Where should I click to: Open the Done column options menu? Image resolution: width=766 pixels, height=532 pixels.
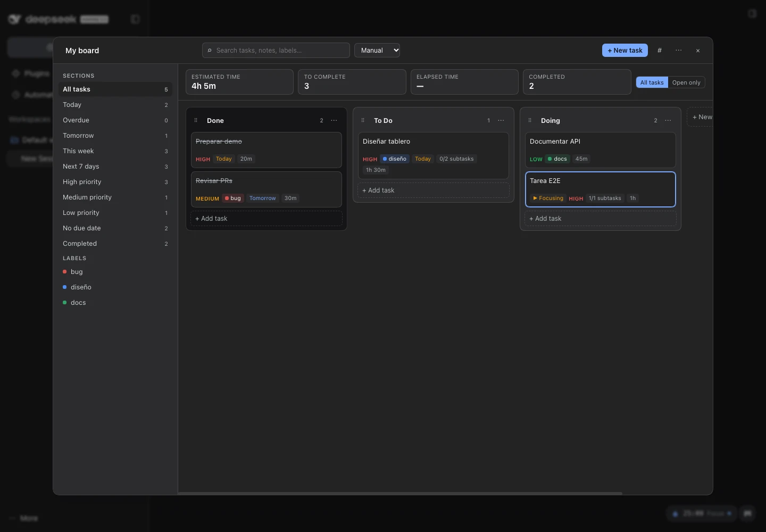tap(334, 121)
